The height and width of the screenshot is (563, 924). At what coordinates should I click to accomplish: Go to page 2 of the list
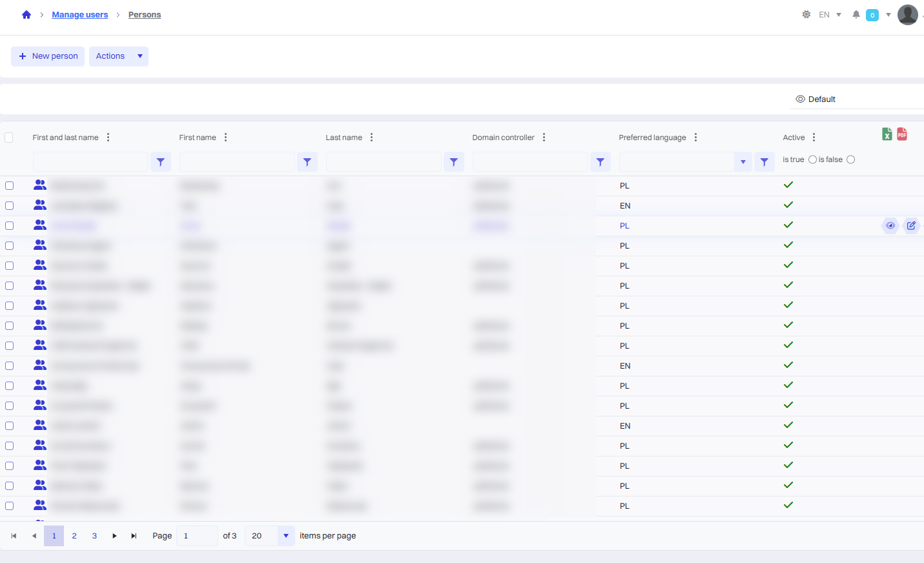click(x=74, y=536)
